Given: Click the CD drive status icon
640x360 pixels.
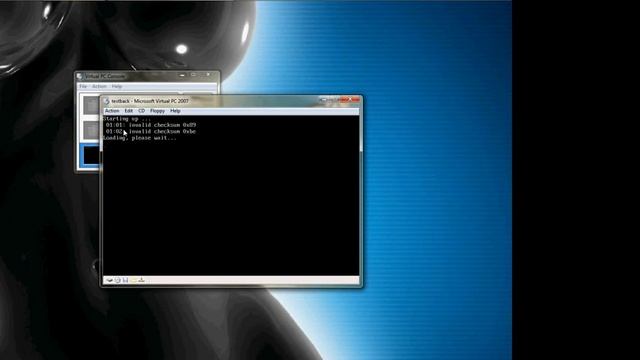Looking at the screenshot, I should click(118, 280).
